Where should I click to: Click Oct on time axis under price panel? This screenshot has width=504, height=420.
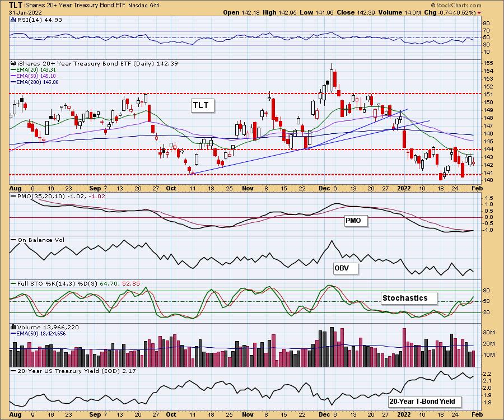pyautogui.click(x=171, y=188)
